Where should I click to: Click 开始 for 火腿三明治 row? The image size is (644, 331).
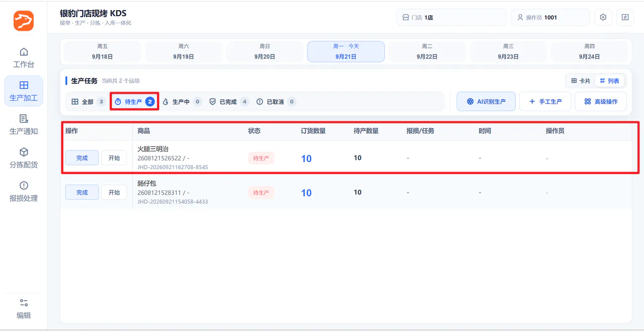tap(114, 158)
